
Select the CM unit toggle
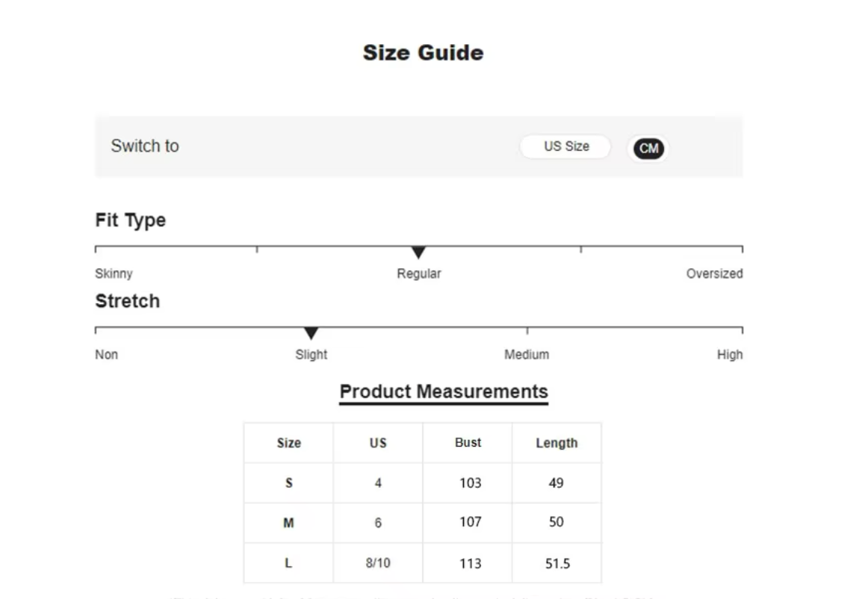click(x=648, y=148)
